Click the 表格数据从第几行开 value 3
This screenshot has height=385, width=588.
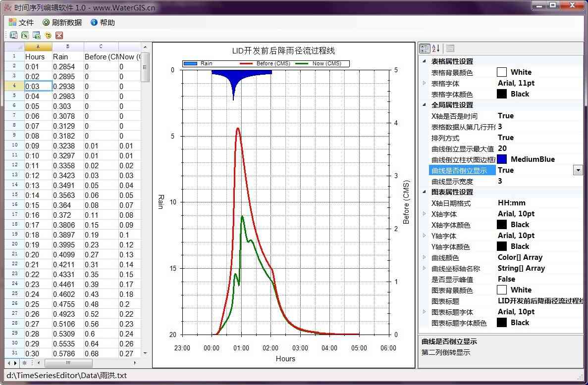point(500,127)
